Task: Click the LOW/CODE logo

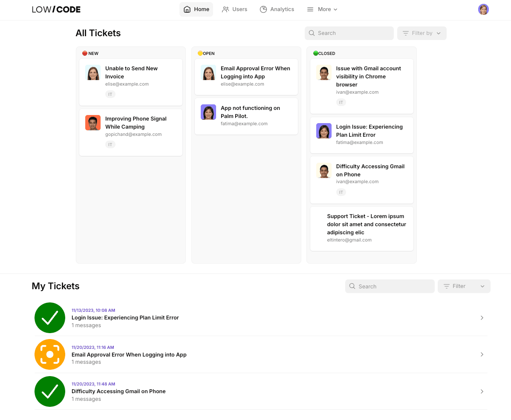Action: point(56,9)
